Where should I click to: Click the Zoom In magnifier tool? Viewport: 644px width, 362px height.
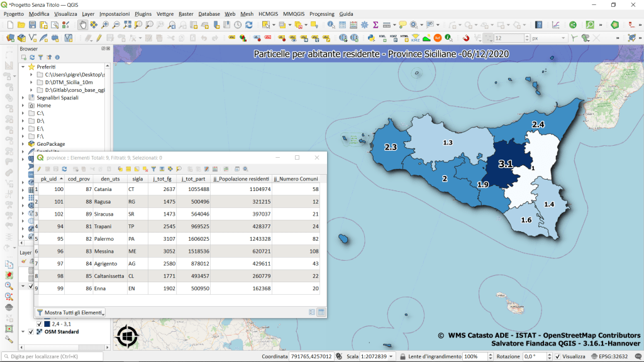[105, 25]
